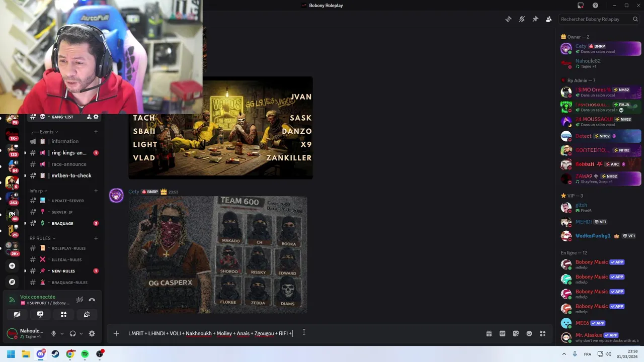Open UPDATE-SERVER channel
This screenshot has height=362, width=644.
click(x=63, y=201)
